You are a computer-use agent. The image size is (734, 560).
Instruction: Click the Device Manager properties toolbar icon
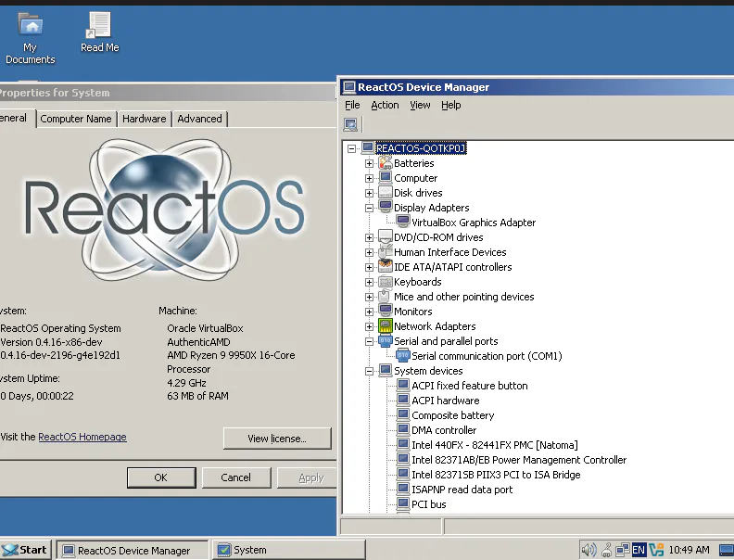coord(350,124)
